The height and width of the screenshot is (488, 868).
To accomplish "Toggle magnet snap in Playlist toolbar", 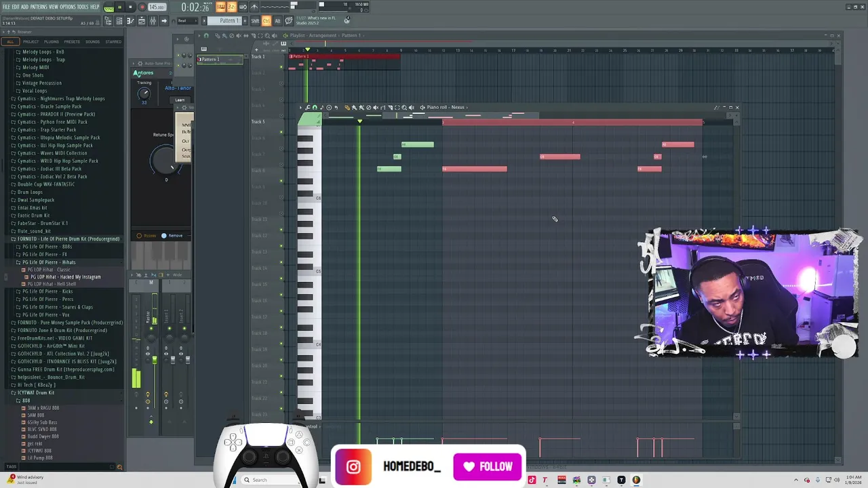I will [x=206, y=36].
